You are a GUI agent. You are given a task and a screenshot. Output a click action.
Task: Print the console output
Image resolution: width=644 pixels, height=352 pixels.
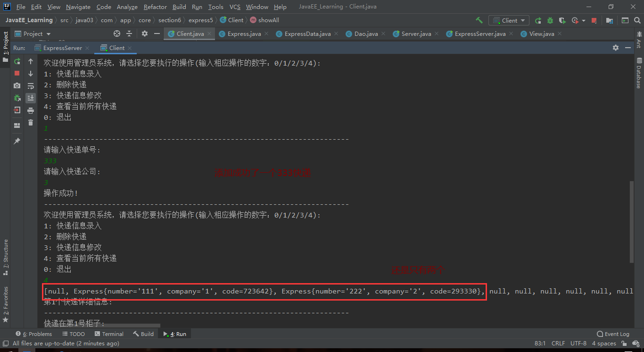(31, 110)
